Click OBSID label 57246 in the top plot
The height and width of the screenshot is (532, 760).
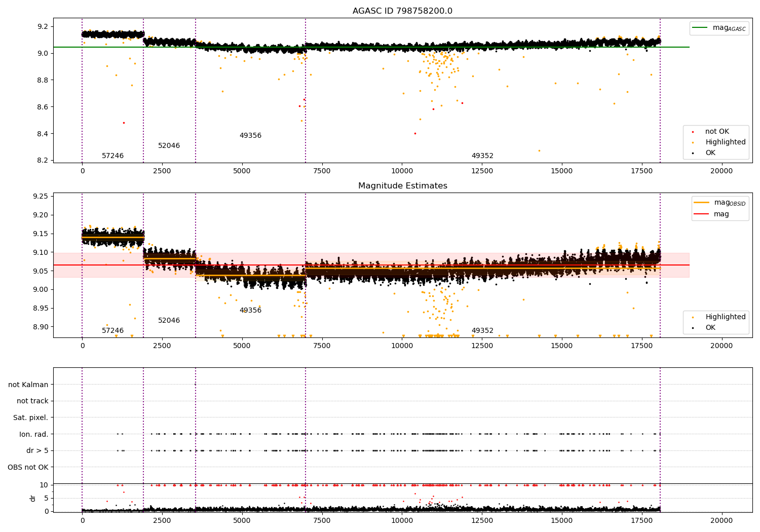[112, 156]
